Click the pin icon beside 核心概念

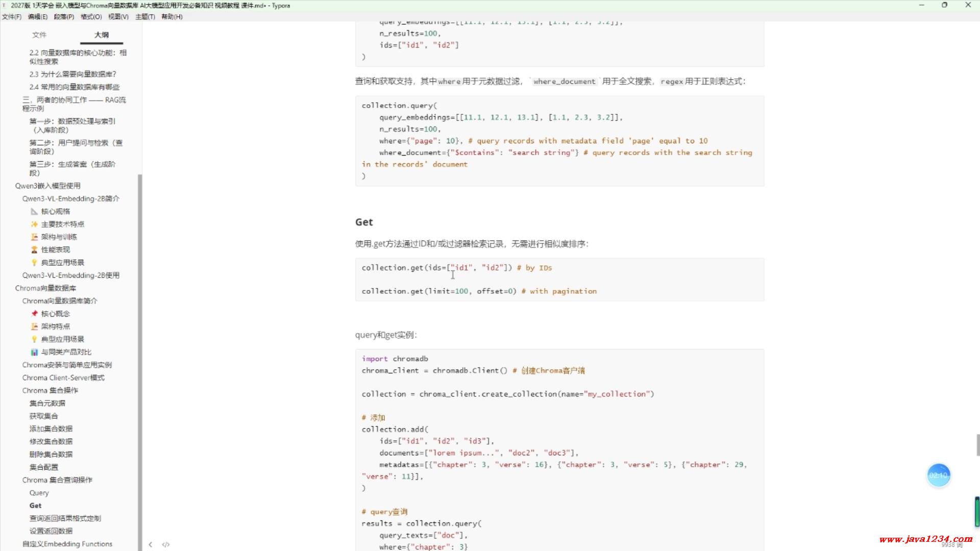coord(34,314)
